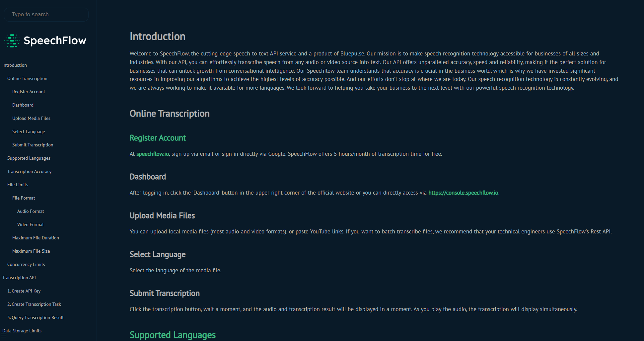Toggle the sidebar with the hamburger icon
644x341 pixels.
click(3, 335)
